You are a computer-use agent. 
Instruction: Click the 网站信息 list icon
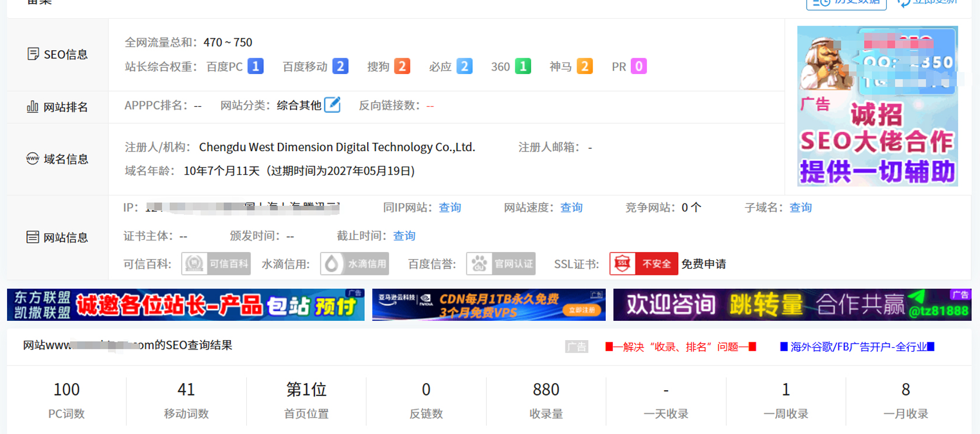(x=33, y=237)
